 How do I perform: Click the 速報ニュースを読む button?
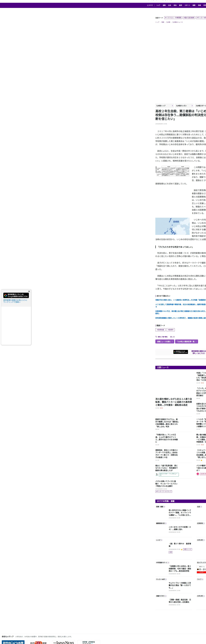[x=165, y=342]
